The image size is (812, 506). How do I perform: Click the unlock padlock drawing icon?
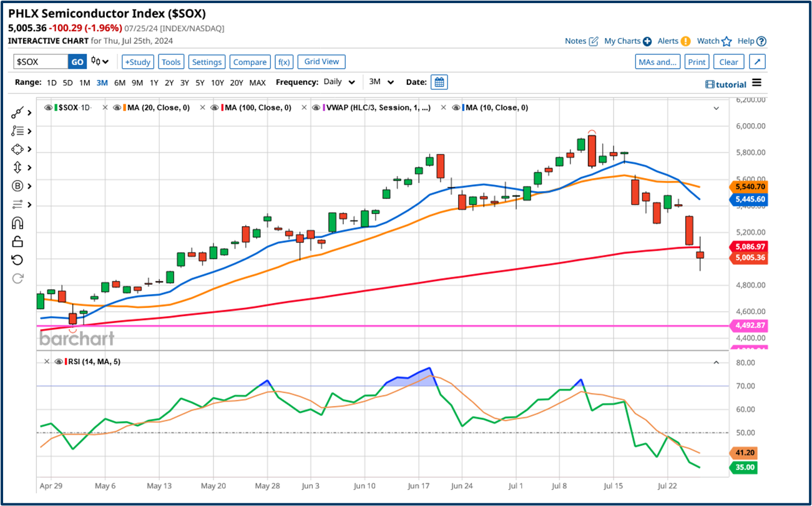17,242
